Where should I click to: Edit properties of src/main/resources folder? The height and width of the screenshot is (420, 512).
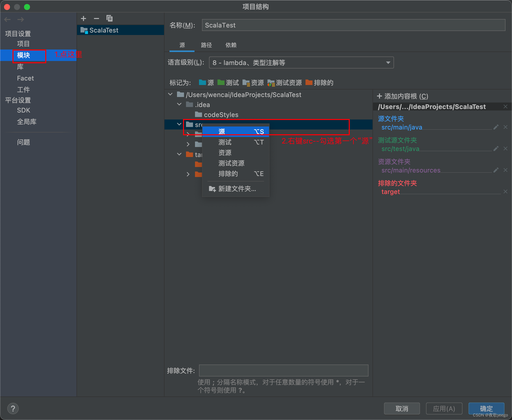(x=496, y=170)
